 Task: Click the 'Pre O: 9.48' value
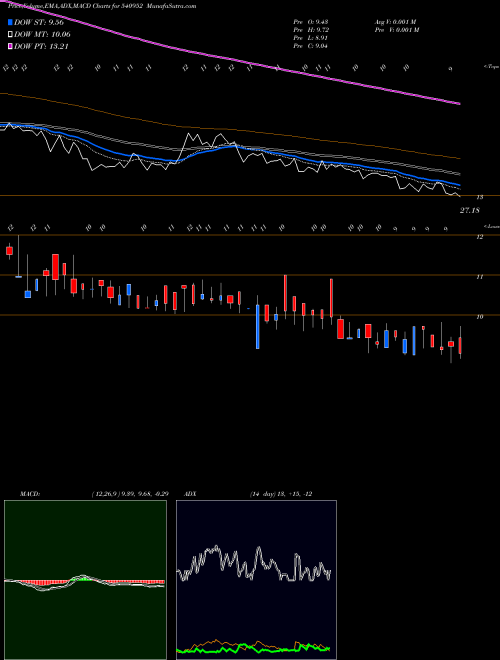tap(311, 22)
